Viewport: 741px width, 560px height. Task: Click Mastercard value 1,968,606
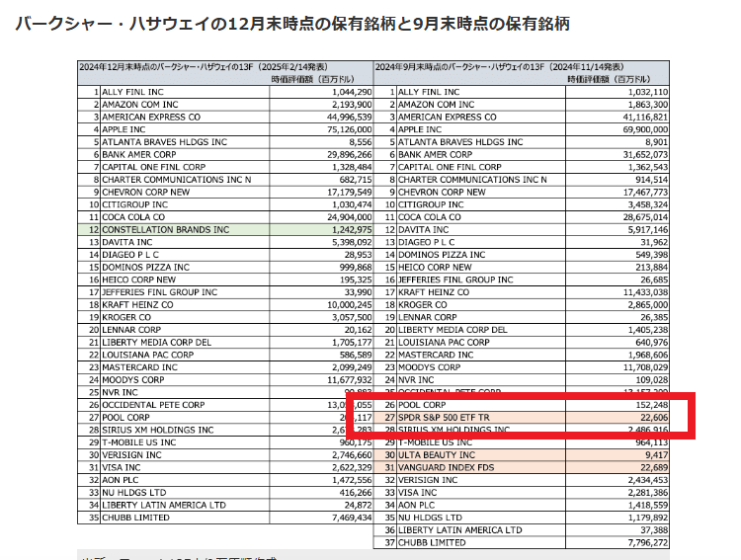[x=648, y=355]
